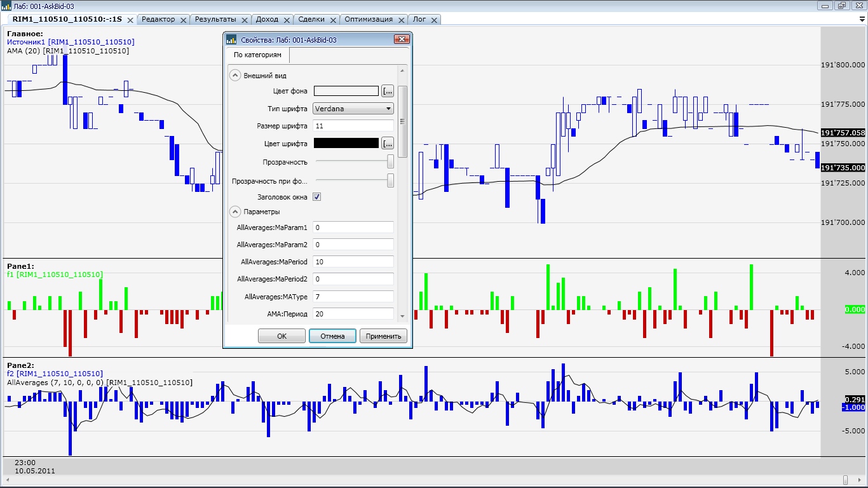
Task: Open the tab list arrow at far right
Action: coord(862,20)
